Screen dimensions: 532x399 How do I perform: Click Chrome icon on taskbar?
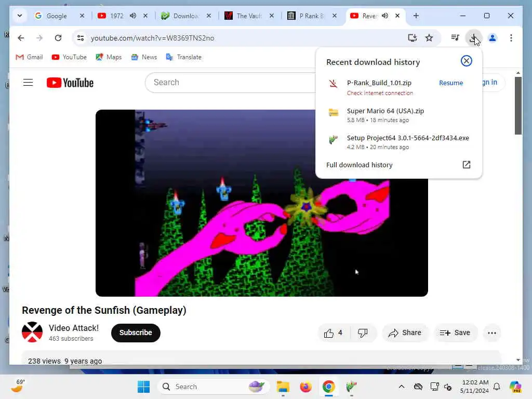[328, 387]
